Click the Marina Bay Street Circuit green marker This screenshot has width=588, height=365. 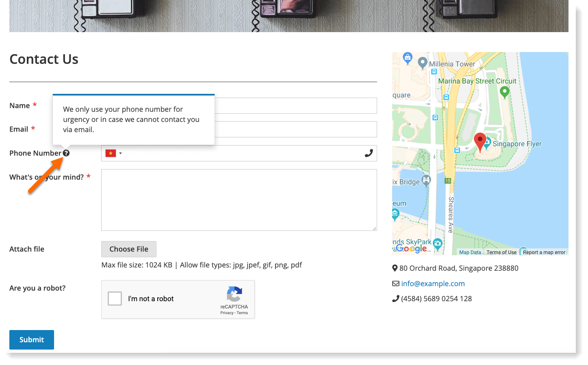[x=504, y=92]
